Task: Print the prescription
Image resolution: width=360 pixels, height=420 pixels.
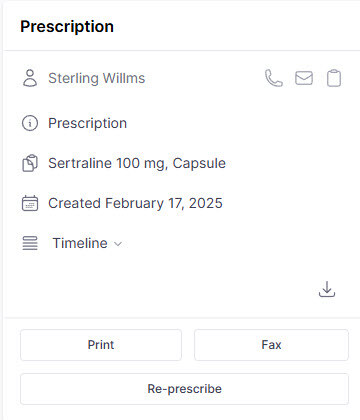Action: click(x=101, y=345)
